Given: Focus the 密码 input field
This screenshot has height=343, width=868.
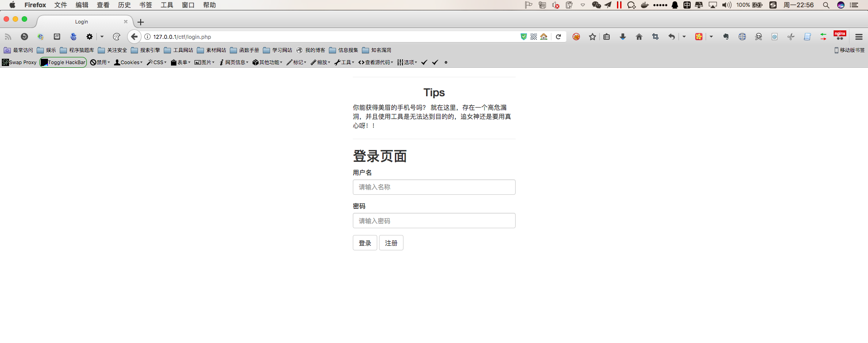Looking at the screenshot, I should pos(434,221).
